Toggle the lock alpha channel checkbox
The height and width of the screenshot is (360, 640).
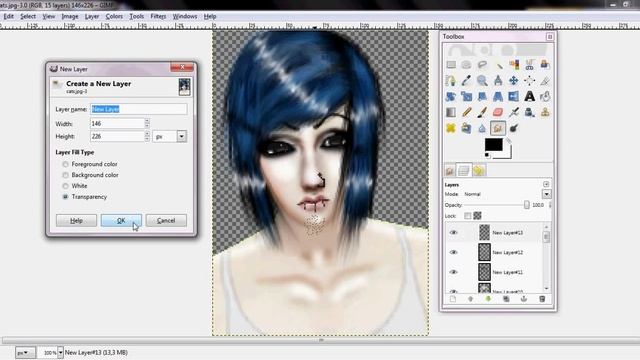pyautogui.click(x=477, y=216)
